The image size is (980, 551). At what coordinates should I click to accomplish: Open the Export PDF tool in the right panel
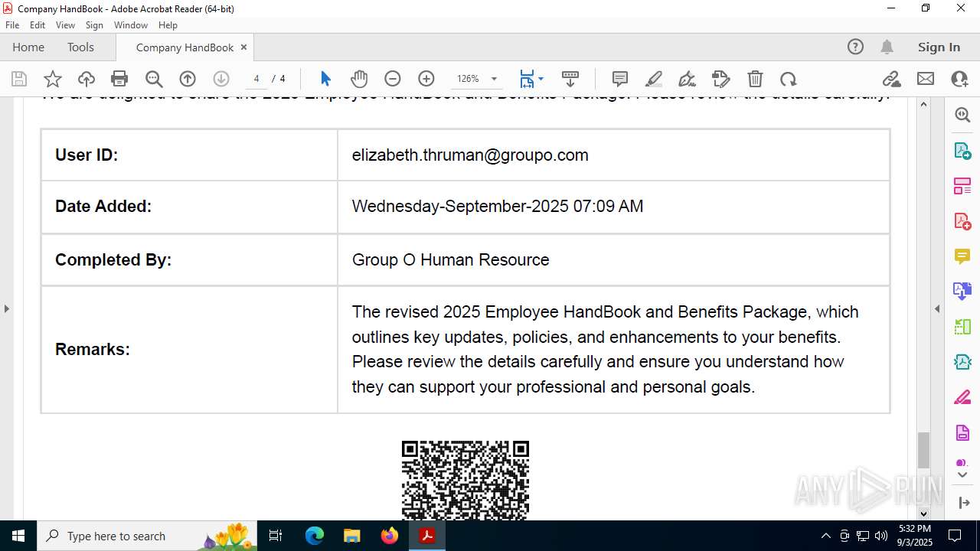click(x=962, y=150)
